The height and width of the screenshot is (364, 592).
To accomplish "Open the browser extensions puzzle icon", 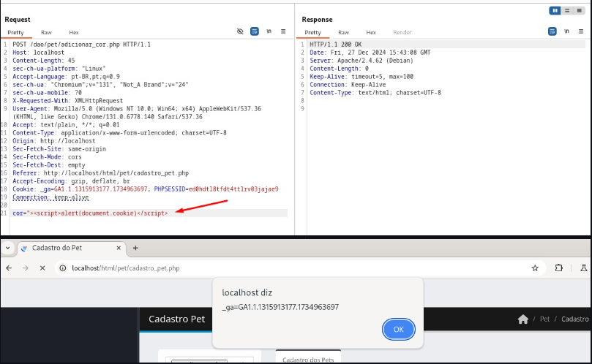I will coord(559,268).
